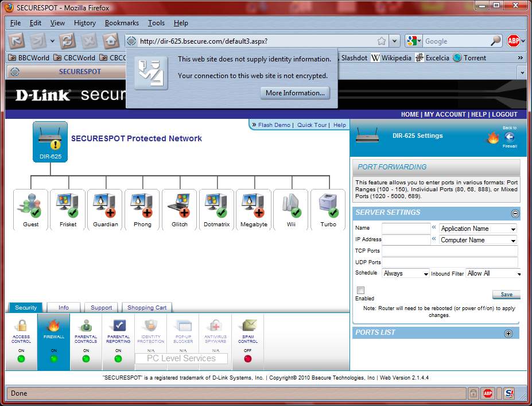Click the search magnifier icon

point(496,41)
